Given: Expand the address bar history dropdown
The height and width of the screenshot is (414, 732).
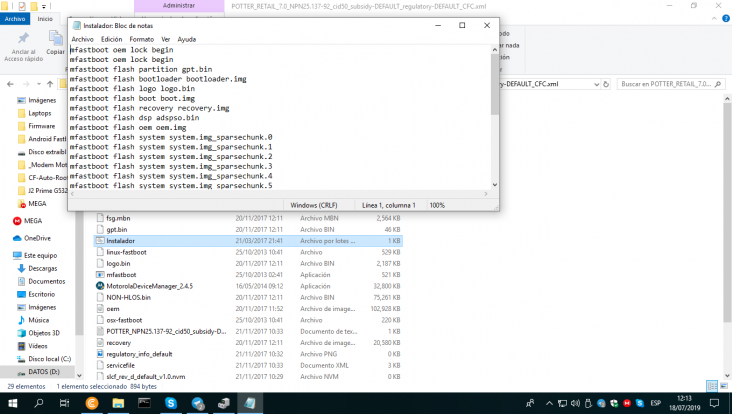Looking at the screenshot, I should point(596,84).
